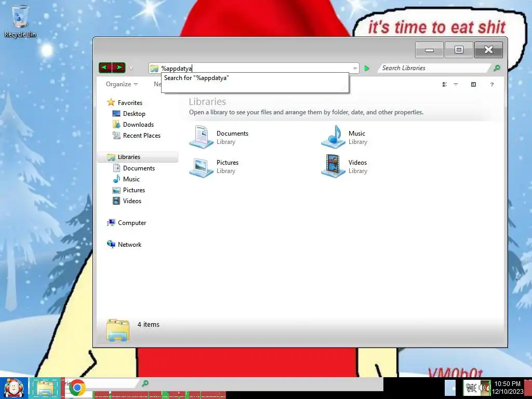This screenshot has height=399, width=532.
Task: Select the Pictures library large icon
Action: (201, 167)
